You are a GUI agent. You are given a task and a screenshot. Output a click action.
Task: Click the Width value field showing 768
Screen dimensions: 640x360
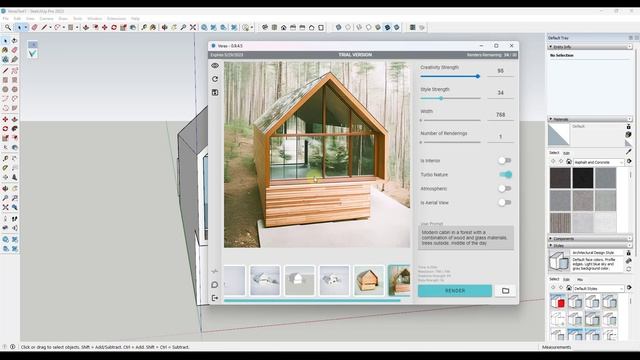(500, 115)
